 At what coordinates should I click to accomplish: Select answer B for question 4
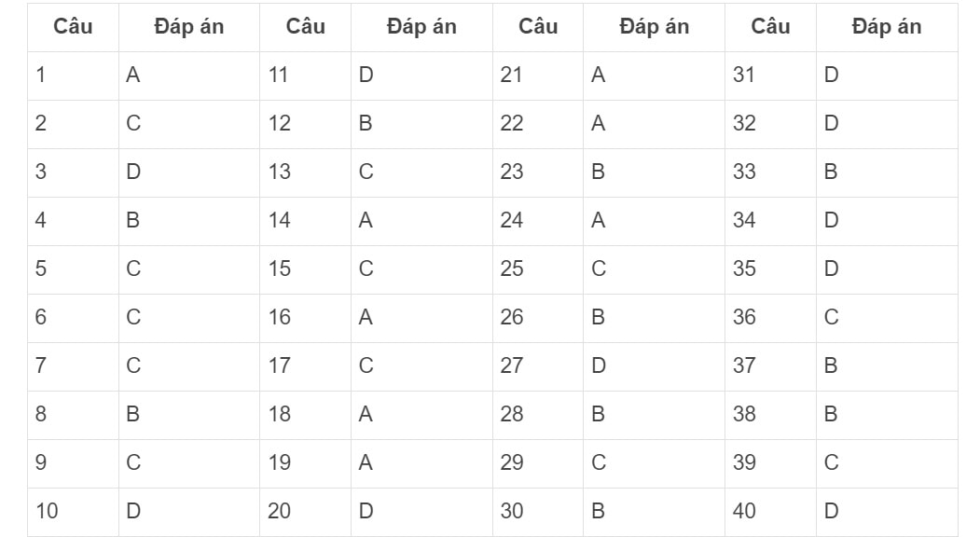[x=189, y=221]
